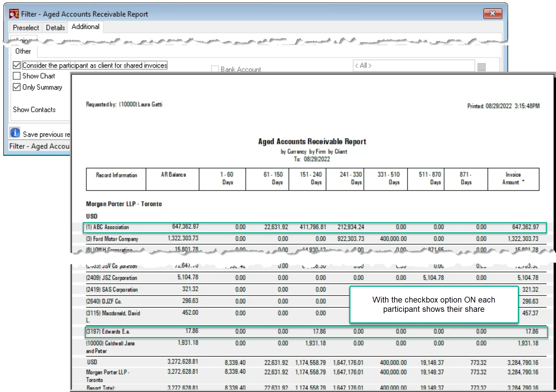Click the Printed date and time text
556x392 pixels.
(503, 106)
